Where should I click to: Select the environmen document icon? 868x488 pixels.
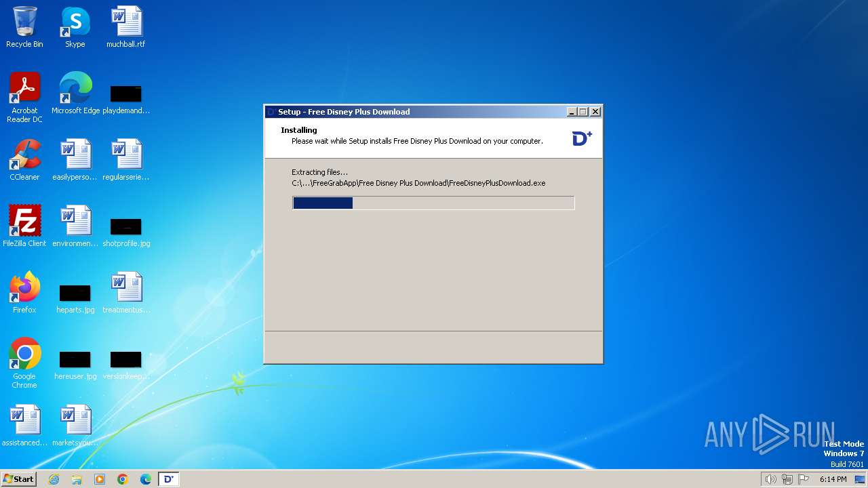[x=75, y=226]
